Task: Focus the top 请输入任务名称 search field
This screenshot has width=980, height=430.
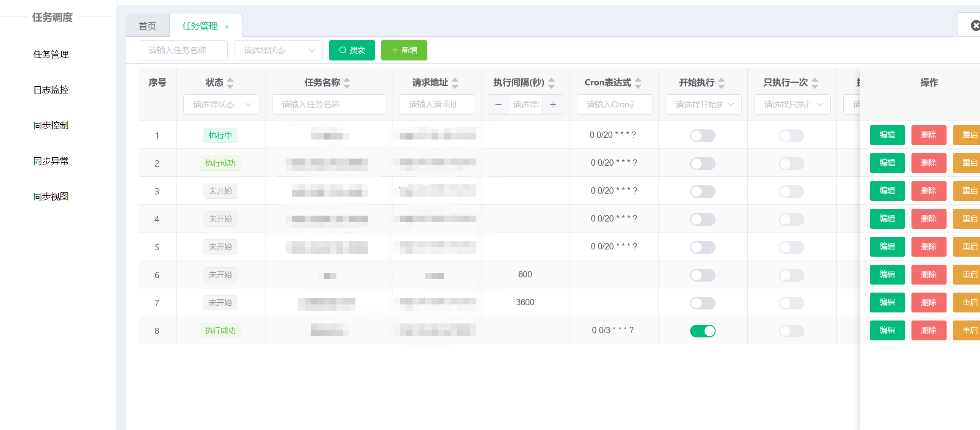Action: tap(183, 50)
